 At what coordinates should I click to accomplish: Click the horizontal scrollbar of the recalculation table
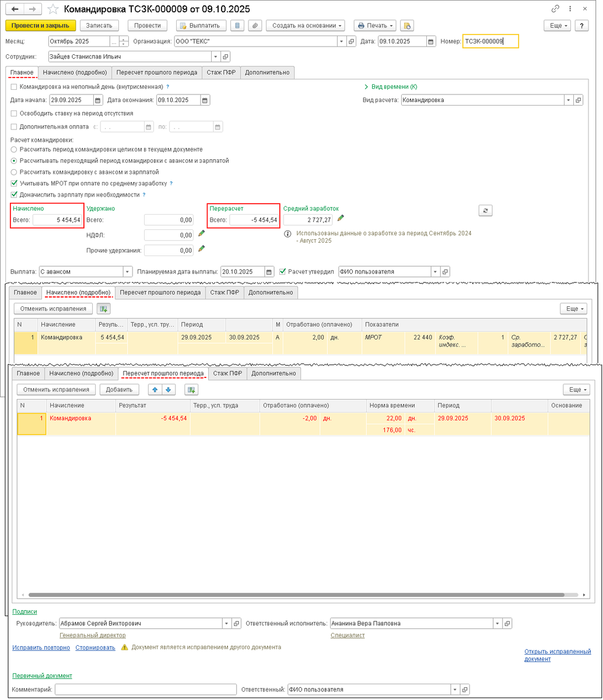click(296, 594)
